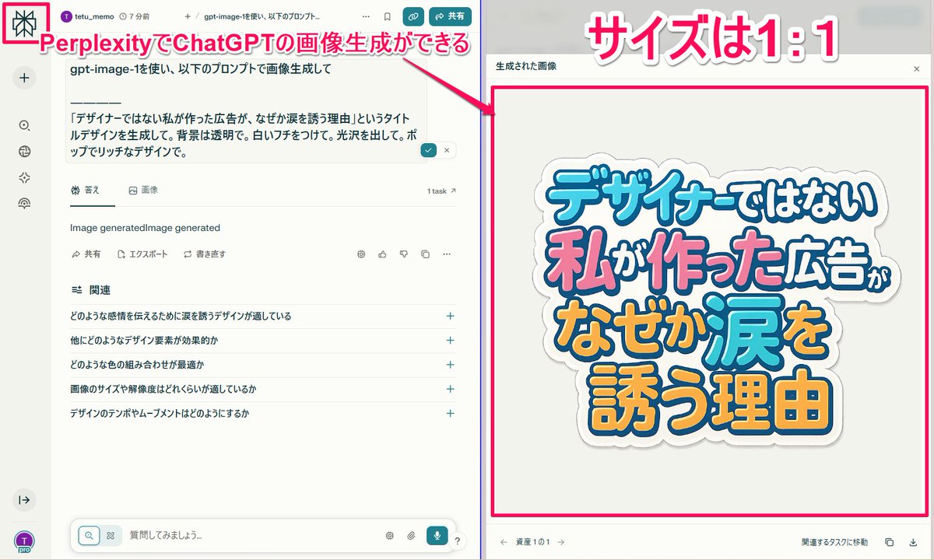This screenshot has width=934, height=560.
Task: Click the 共有 share button
Action: pos(450,16)
